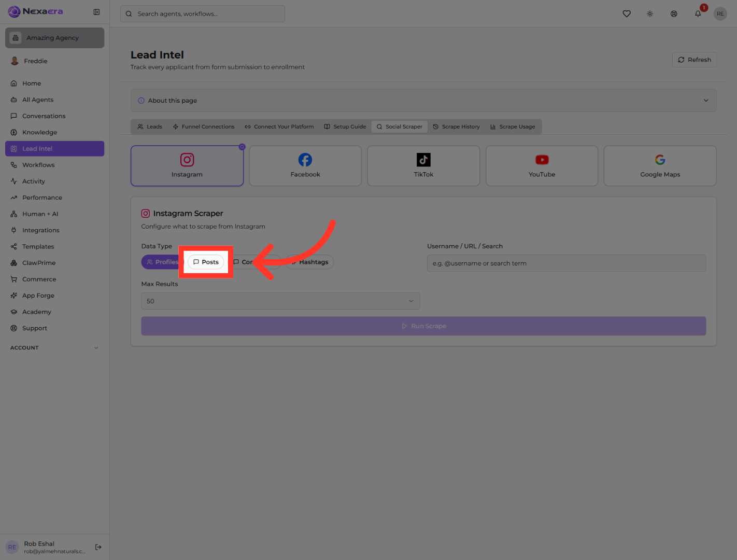Viewport: 737px width, 560px height.
Task: Choose Posts data type
Action: point(206,262)
